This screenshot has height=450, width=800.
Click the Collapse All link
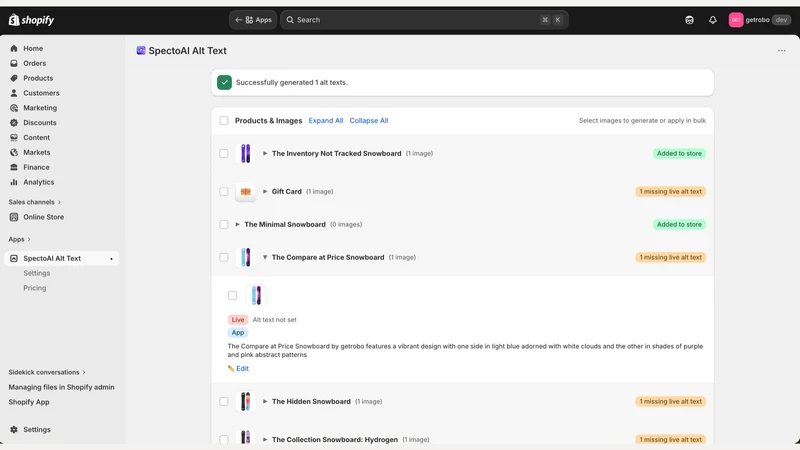coord(369,120)
